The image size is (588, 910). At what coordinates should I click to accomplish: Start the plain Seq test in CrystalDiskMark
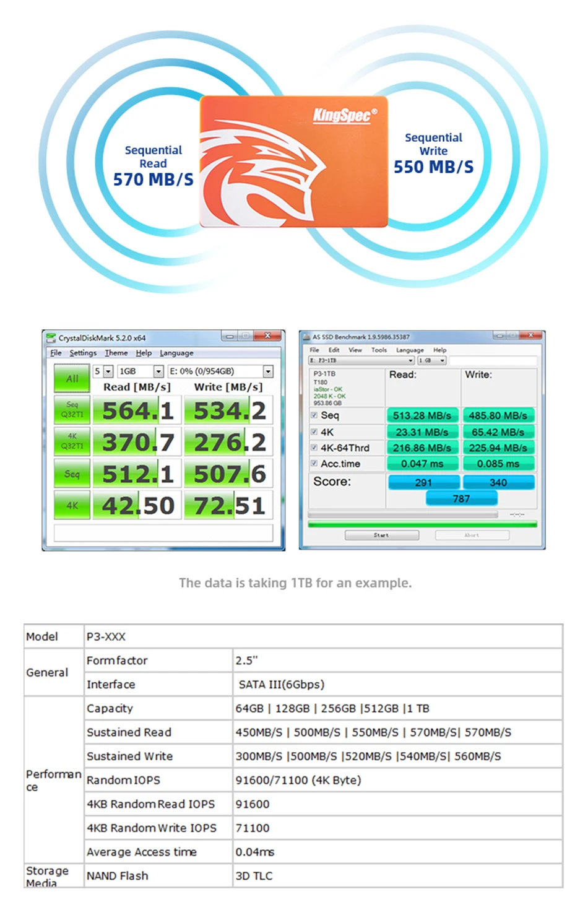click(x=72, y=474)
